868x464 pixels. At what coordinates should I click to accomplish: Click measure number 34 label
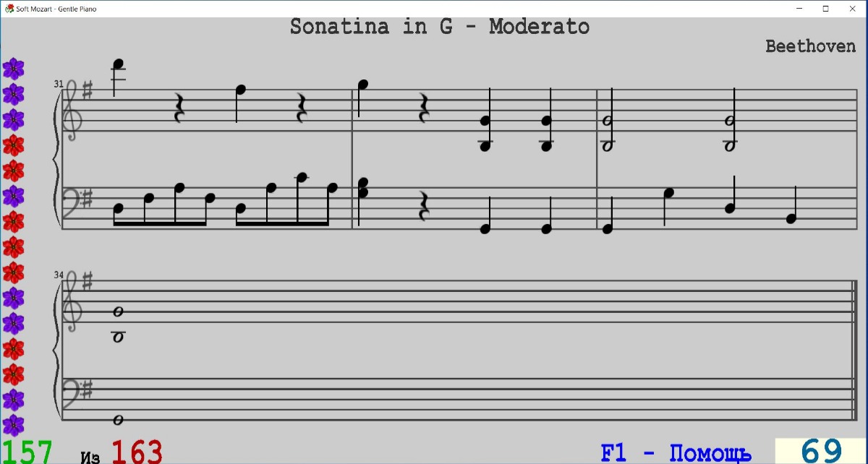pos(59,275)
